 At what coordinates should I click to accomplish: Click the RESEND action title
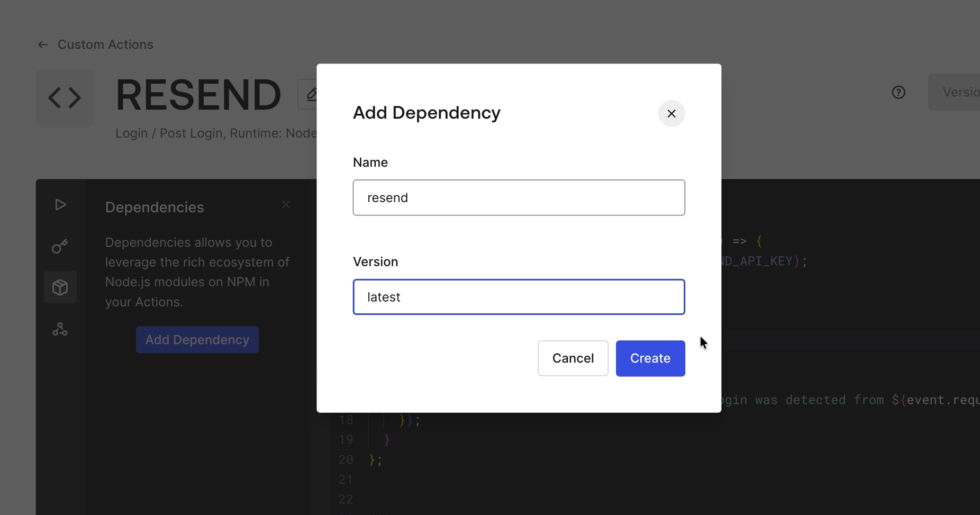(x=198, y=95)
